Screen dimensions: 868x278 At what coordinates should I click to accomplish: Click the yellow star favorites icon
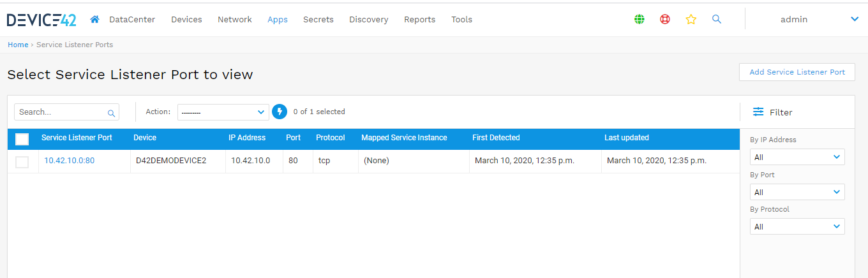691,19
